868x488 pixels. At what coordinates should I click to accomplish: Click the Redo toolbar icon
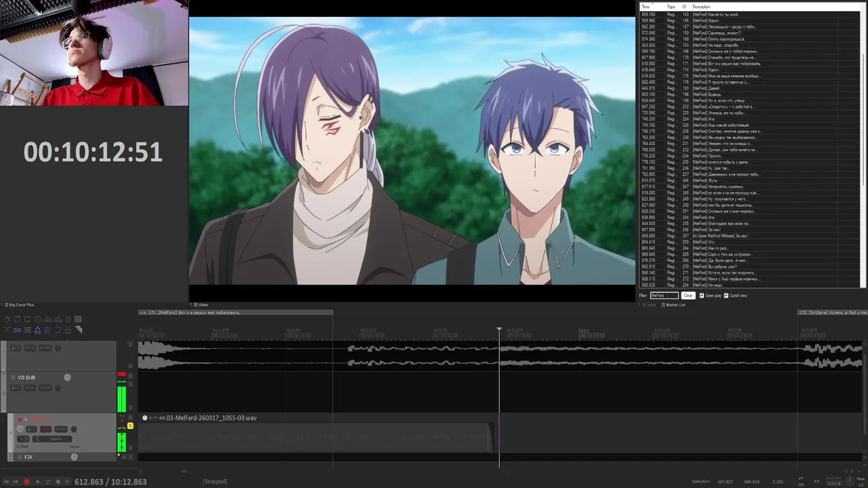tap(58, 319)
